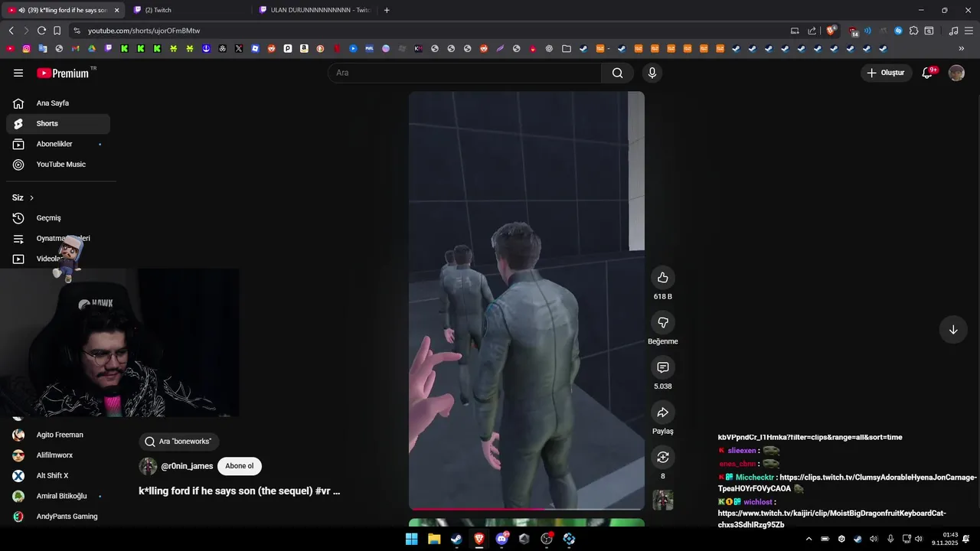
Task: Open Google Drive bookmark
Action: 92,48
